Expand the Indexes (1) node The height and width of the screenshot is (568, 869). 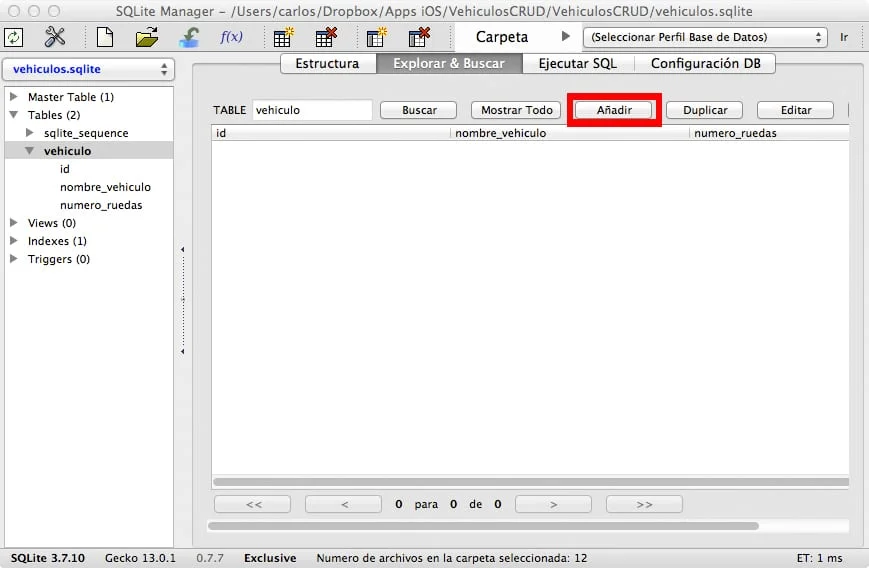coord(14,240)
